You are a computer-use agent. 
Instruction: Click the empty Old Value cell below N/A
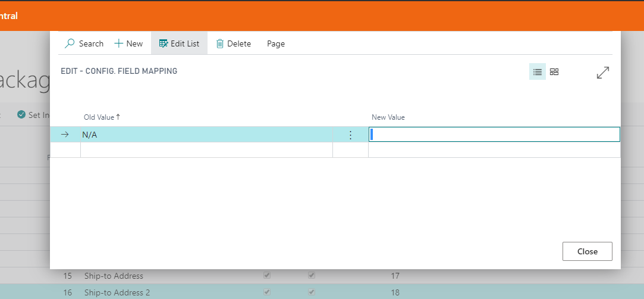pos(206,150)
